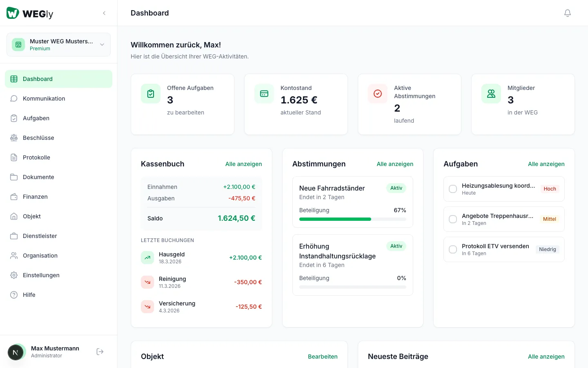
Task: Go to Dokumente in the sidebar
Action: (x=38, y=177)
